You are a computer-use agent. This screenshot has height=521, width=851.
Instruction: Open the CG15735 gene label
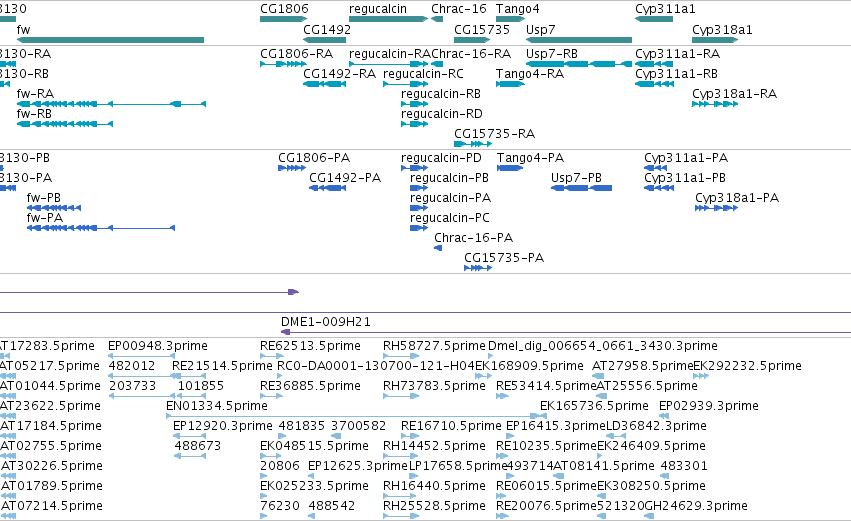[482, 29]
